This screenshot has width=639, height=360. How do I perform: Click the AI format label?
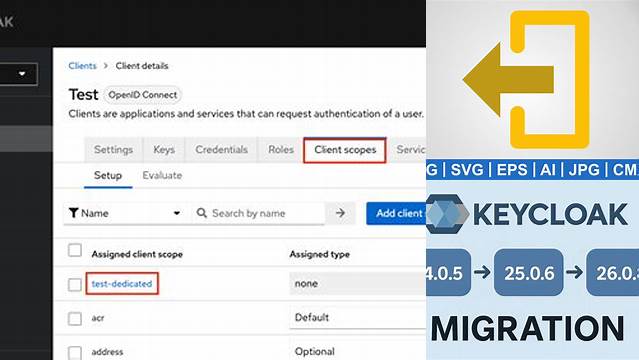[548, 170]
